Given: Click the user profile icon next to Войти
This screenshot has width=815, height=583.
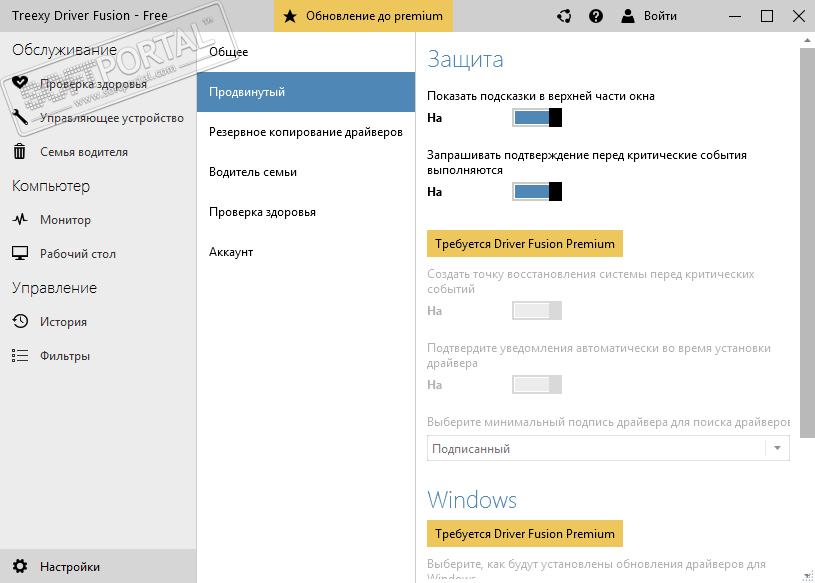Looking at the screenshot, I should coord(628,16).
